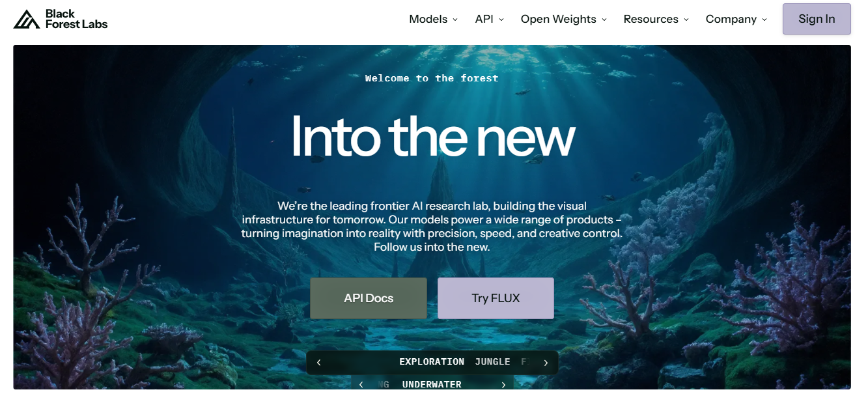Open the Open Weights dropdown arrow
The width and height of the screenshot is (868, 394).
click(x=604, y=20)
